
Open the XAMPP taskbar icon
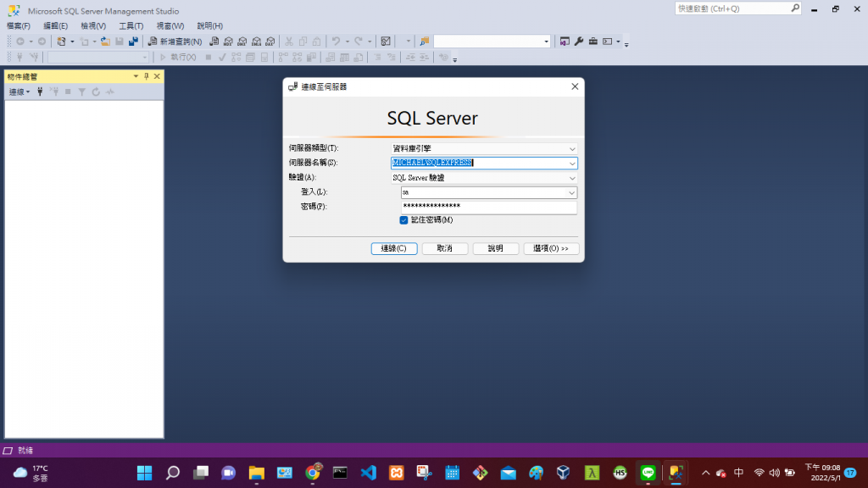click(x=397, y=473)
